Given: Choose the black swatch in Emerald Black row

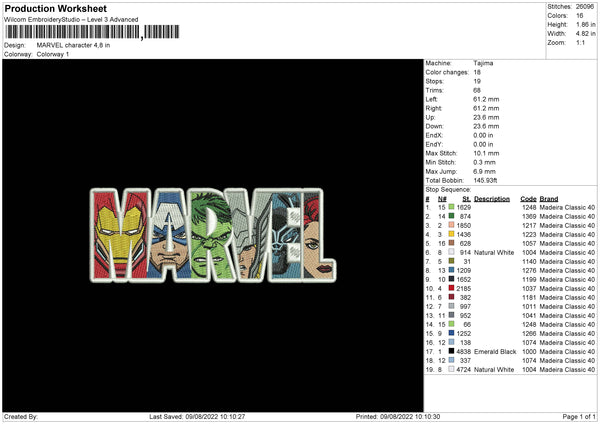Looking at the screenshot, I should pyautogui.click(x=452, y=351).
